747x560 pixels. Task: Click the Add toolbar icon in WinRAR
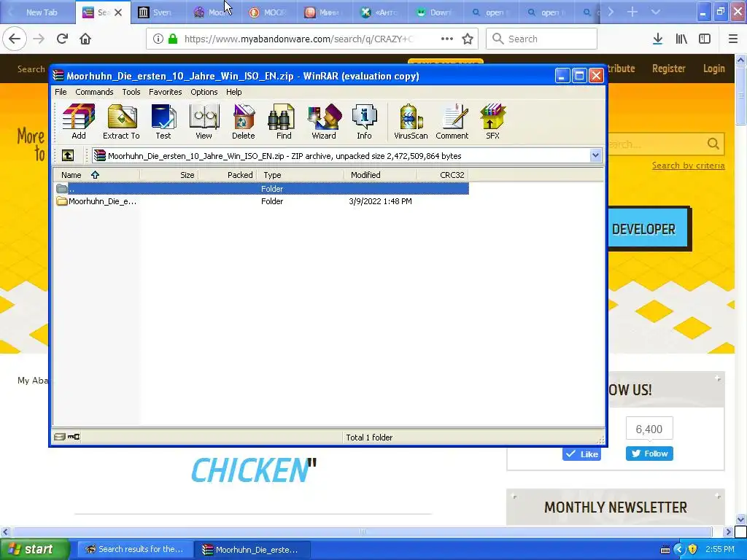coord(79,122)
